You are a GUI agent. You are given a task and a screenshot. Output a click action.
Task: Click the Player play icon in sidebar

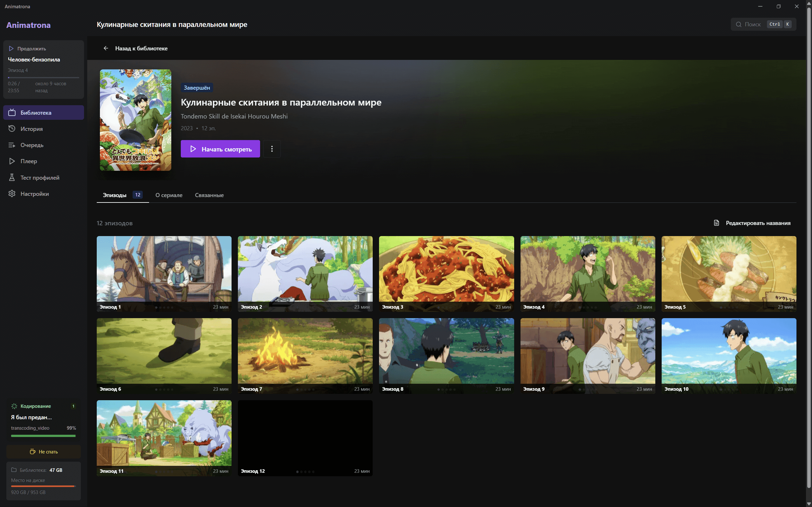pos(12,161)
